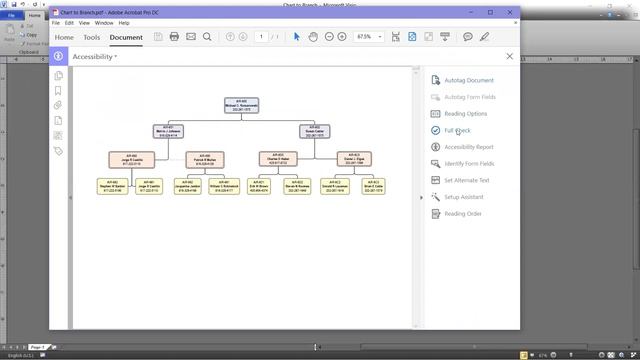Click the purple Accessibility tool icon

(x=58, y=56)
